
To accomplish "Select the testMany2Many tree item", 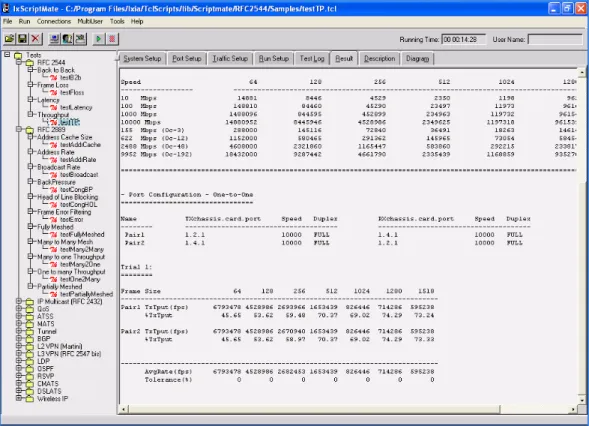I will (82, 249).
